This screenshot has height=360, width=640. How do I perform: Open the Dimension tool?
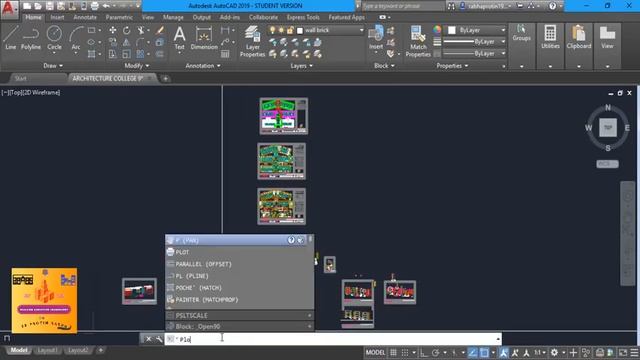coord(204,38)
